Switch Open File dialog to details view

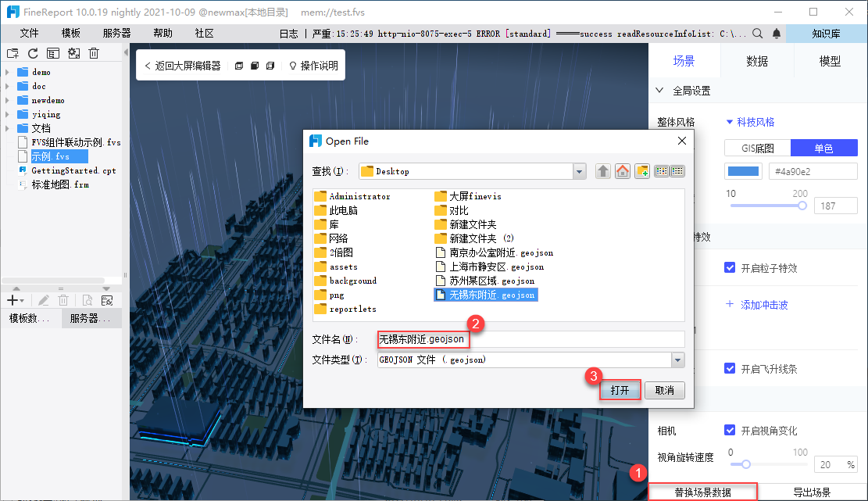point(677,171)
